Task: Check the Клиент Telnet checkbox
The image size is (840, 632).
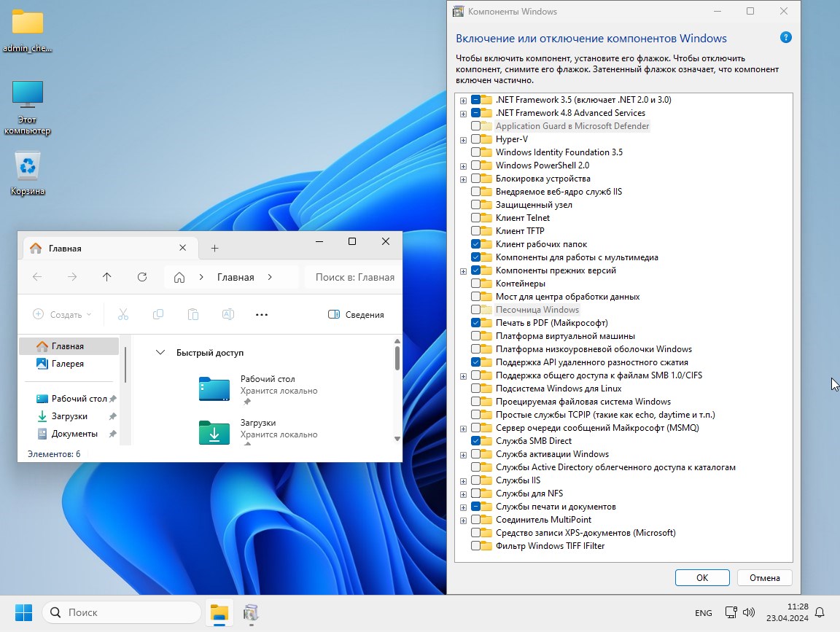Action: point(476,218)
